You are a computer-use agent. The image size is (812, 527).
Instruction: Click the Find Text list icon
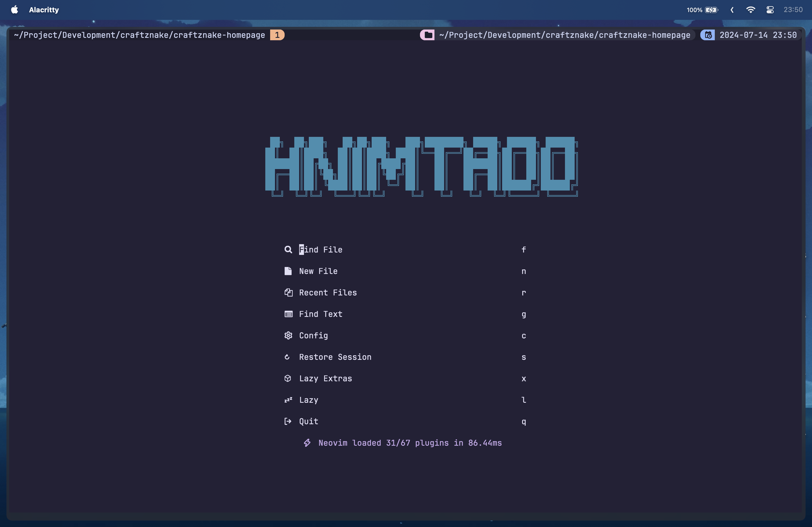pos(288,314)
